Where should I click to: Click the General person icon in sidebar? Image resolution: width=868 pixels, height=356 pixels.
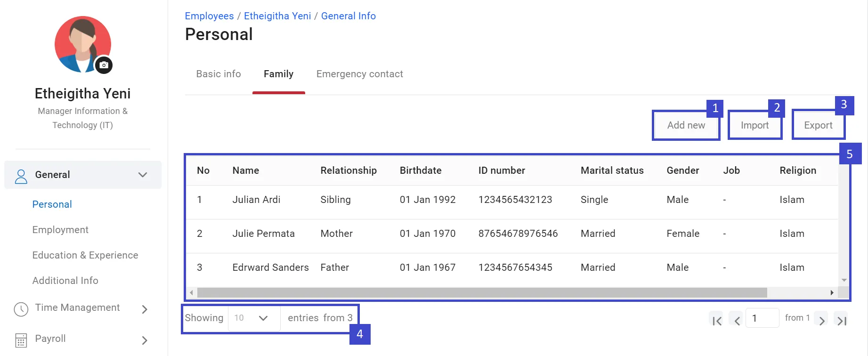coord(21,176)
